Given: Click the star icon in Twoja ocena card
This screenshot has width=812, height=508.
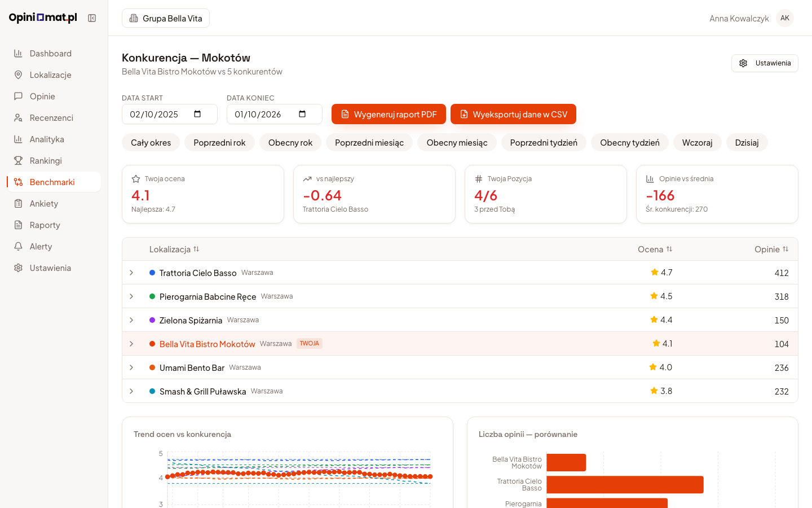Looking at the screenshot, I should click(136, 179).
